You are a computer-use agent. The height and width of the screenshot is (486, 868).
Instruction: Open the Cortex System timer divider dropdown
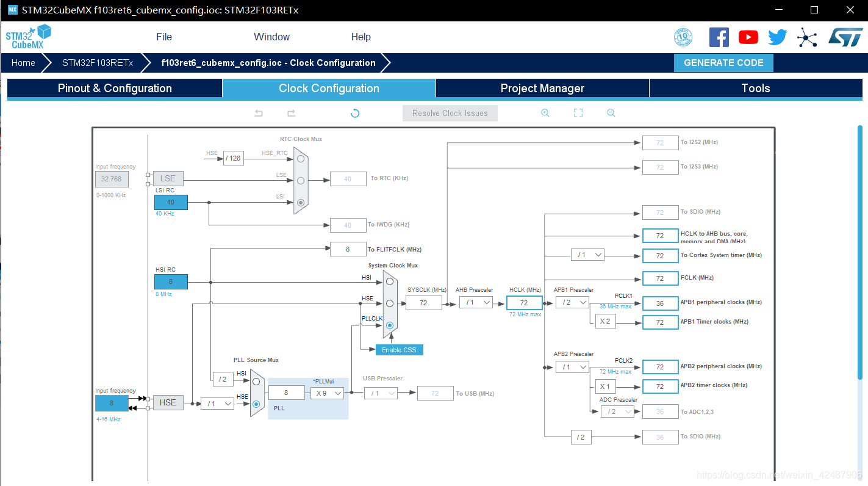587,255
